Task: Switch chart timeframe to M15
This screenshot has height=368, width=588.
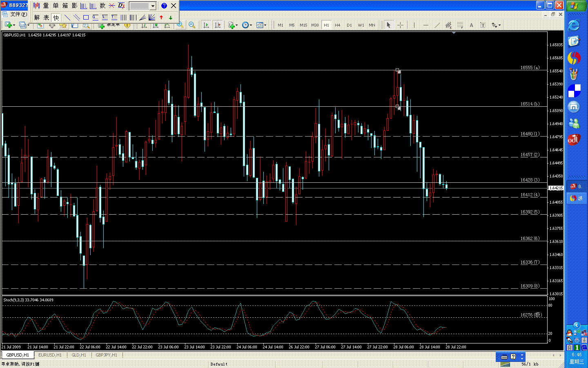Action: tap(303, 25)
